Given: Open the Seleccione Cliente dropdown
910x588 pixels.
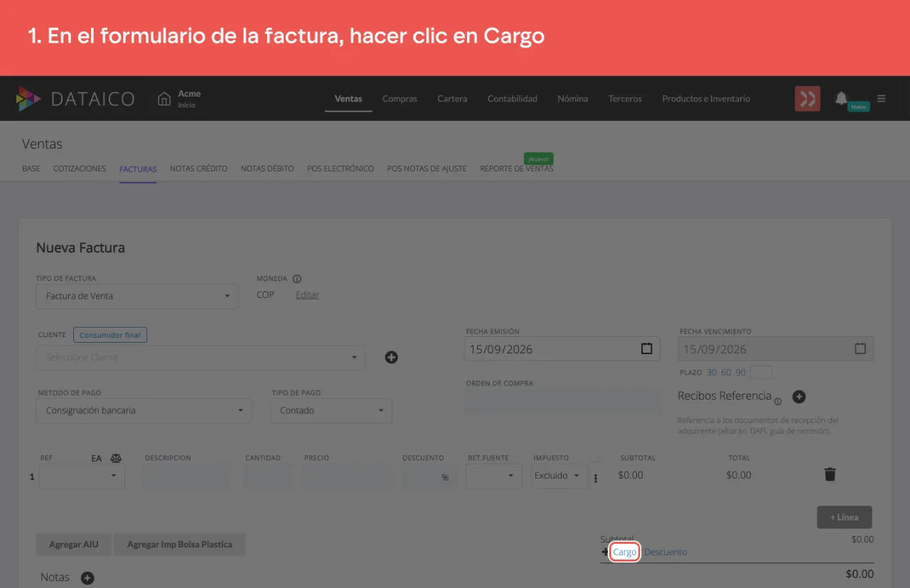Looking at the screenshot, I should 201,358.
